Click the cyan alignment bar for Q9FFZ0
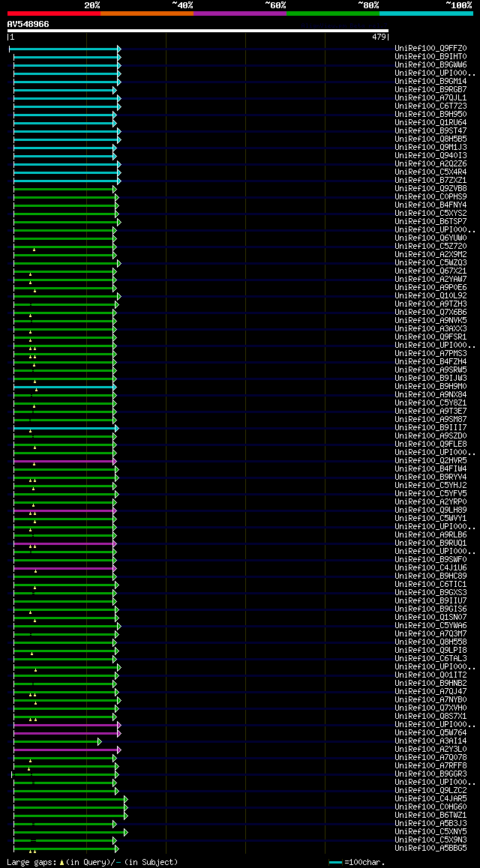 pos(64,49)
